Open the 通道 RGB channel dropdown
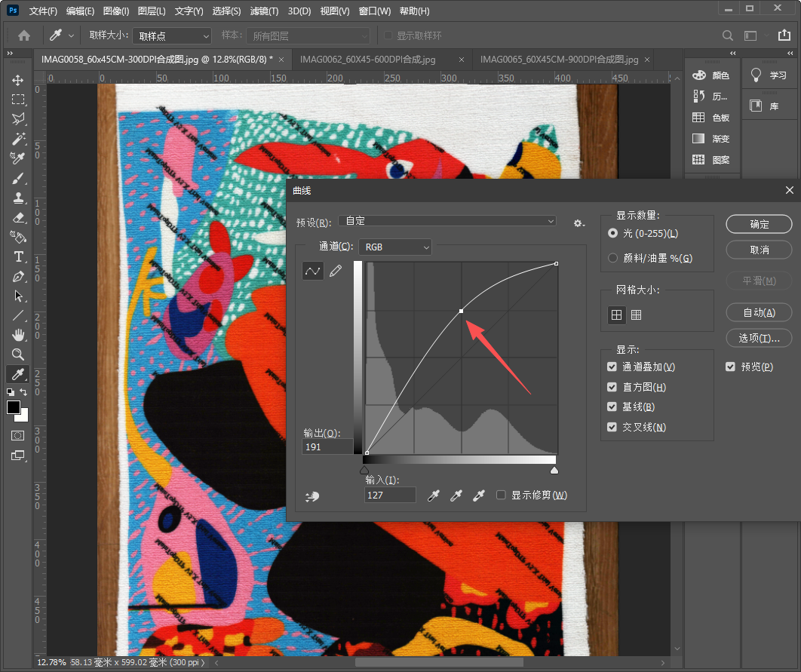 pos(395,247)
